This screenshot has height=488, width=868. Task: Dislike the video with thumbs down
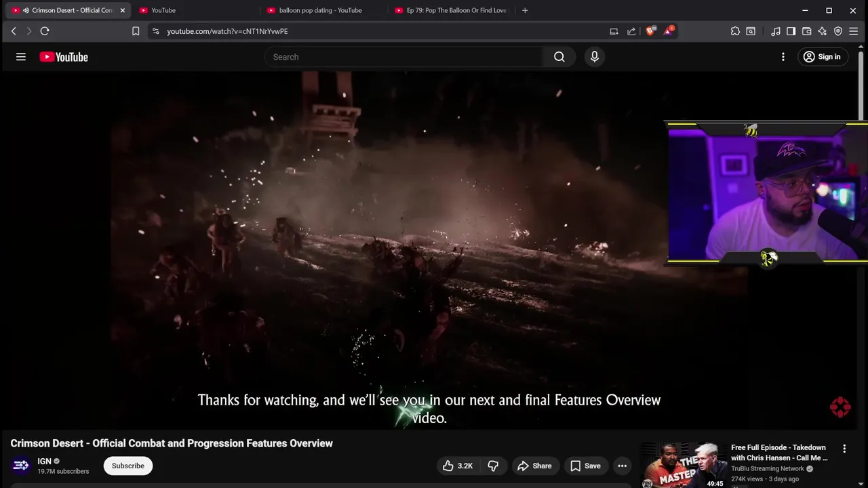click(493, 466)
